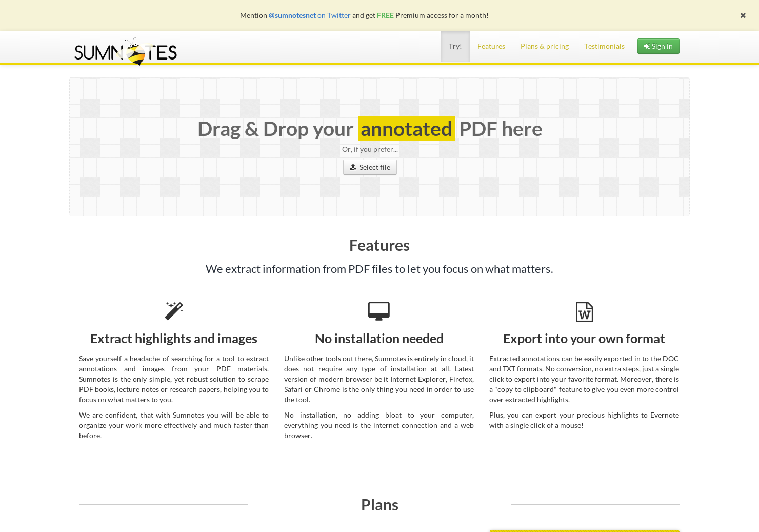Dismiss the Twitter promotion banner
This screenshot has width=759, height=532.
[x=743, y=15]
